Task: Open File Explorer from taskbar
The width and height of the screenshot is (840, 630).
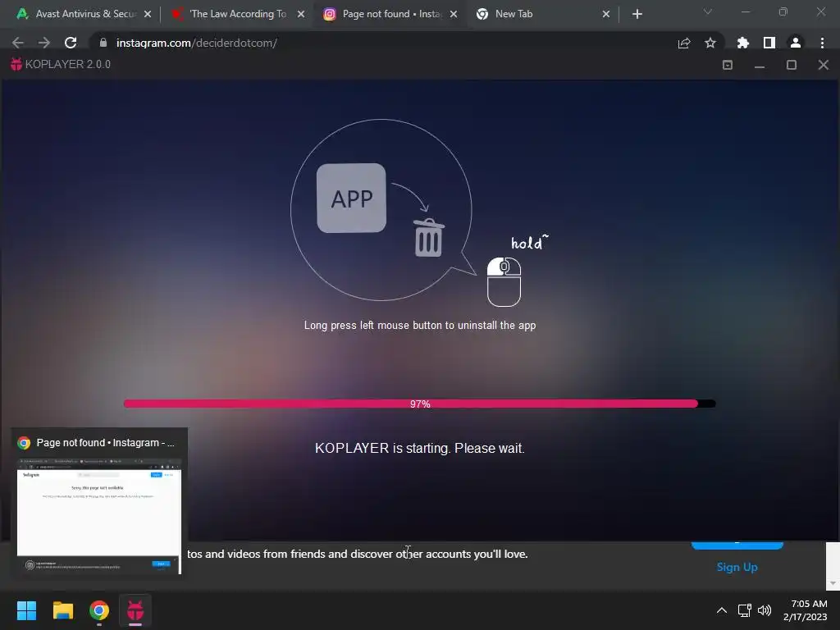Action: pos(62,610)
